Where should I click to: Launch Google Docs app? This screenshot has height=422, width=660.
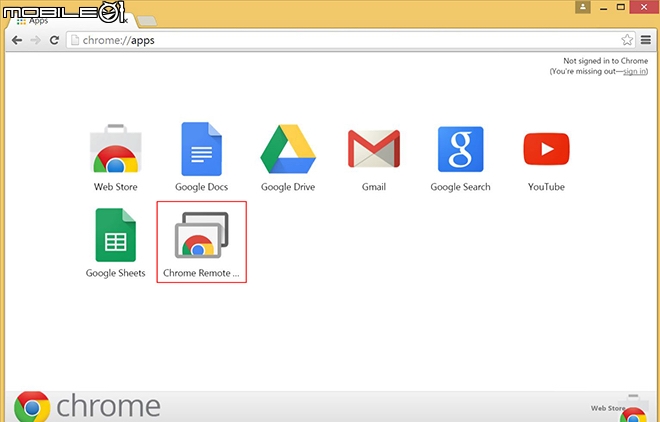click(202, 149)
